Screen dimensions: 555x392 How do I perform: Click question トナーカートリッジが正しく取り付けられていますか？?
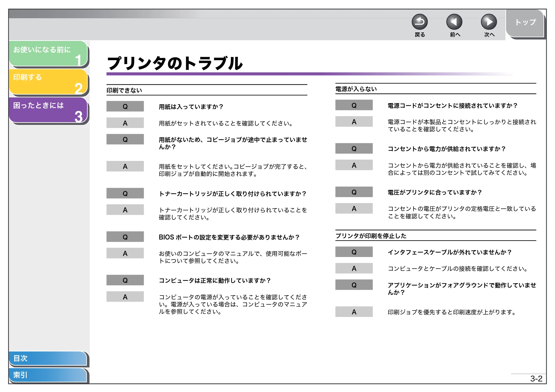[x=233, y=194]
